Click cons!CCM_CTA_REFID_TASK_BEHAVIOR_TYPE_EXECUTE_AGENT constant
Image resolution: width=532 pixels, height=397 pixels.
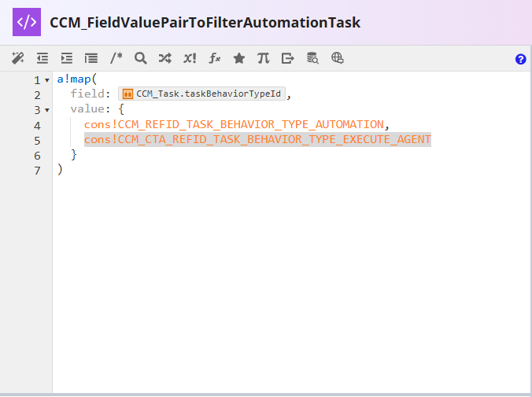(x=257, y=139)
